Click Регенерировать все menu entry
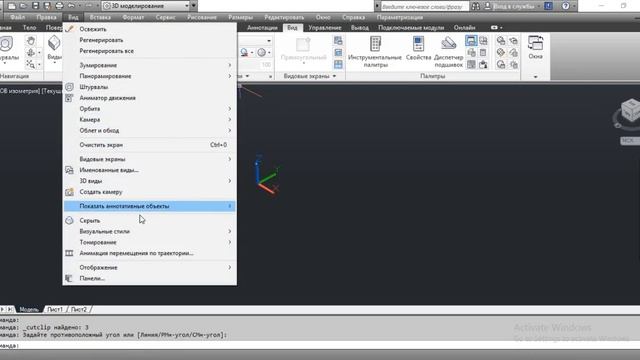The image size is (640, 360). tap(150, 51)
